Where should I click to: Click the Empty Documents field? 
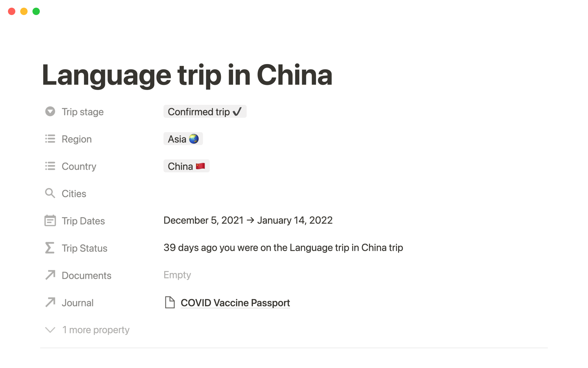coord(177,275)
